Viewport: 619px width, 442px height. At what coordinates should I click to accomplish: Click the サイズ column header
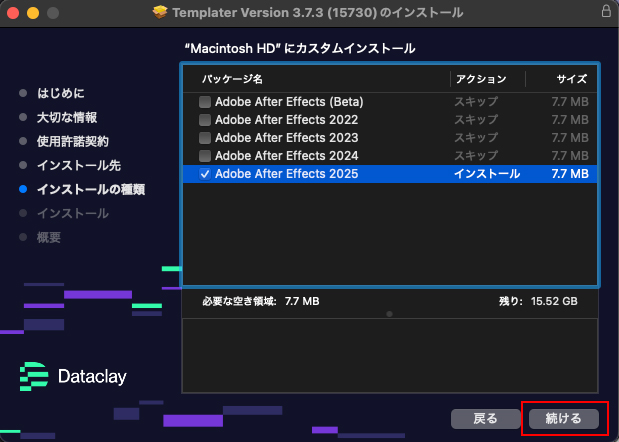(571, 78)
